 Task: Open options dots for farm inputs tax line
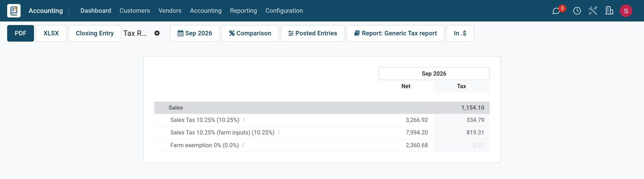tap(279, 132)
